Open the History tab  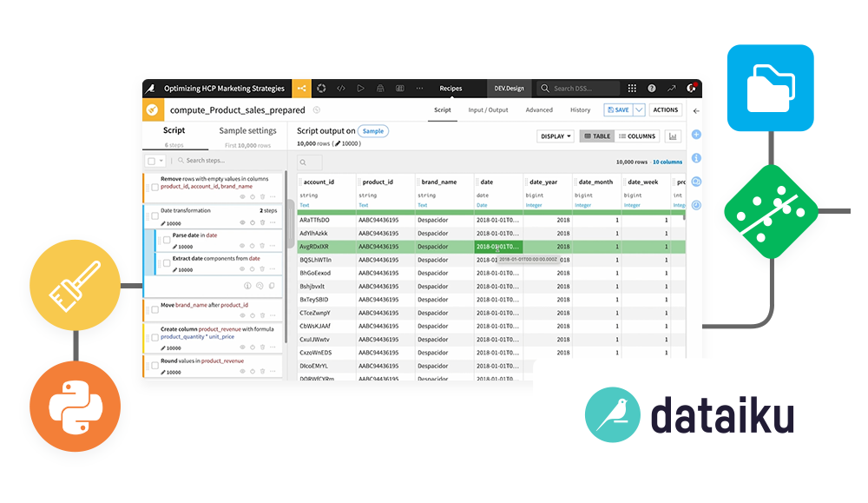click(580, 109)
